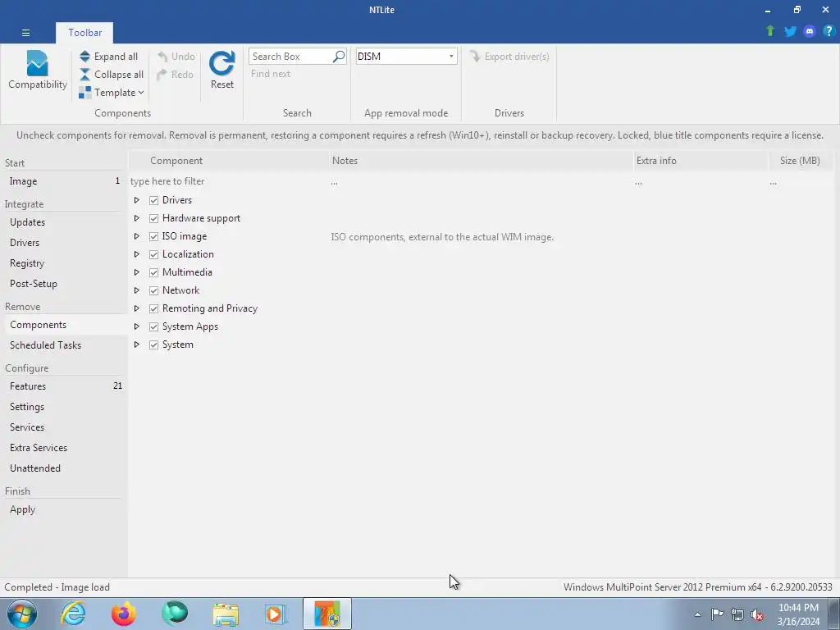Launch Firefox from the taskbar
The image size is (840, 630).
tap(124, 614)
